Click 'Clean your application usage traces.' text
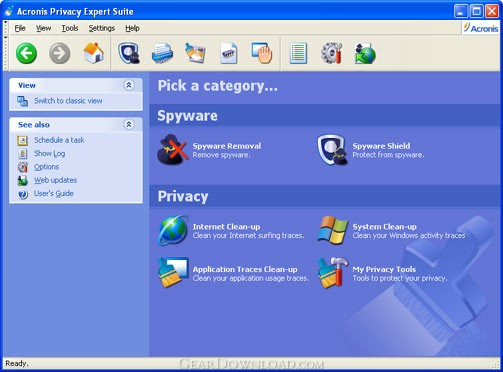The image size is (503, 372). pyautogui.click(x=251, y=278)
